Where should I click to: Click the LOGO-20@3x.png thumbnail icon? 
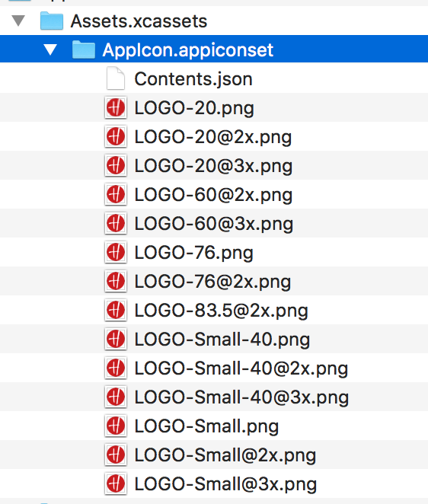[116, 165]
